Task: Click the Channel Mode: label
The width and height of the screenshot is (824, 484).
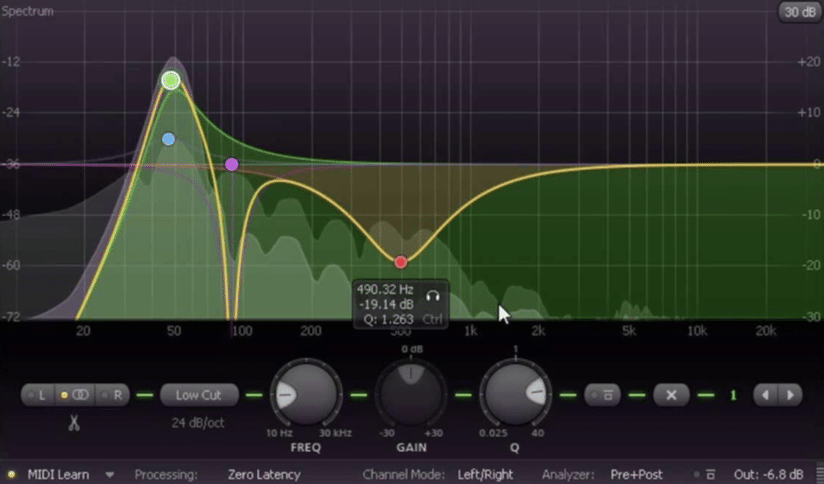Action: click(x=404, y=475)
